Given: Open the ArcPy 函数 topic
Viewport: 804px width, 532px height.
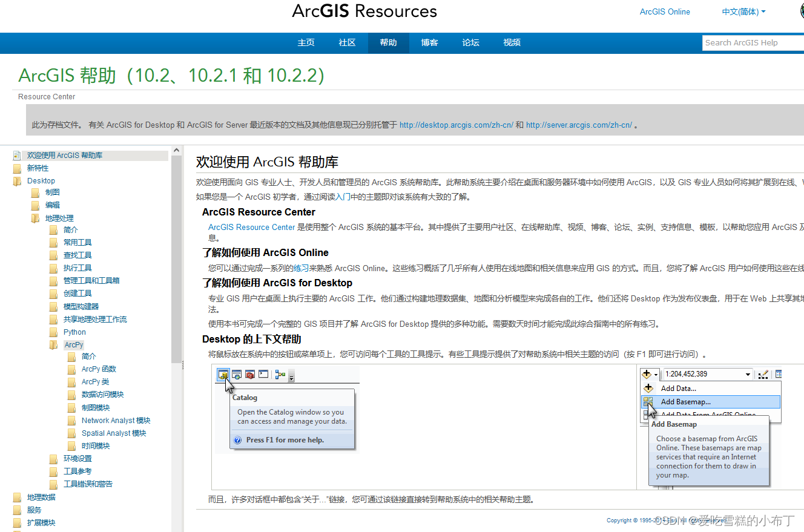Looking at the screenshot, I should (x=99, y=369).
